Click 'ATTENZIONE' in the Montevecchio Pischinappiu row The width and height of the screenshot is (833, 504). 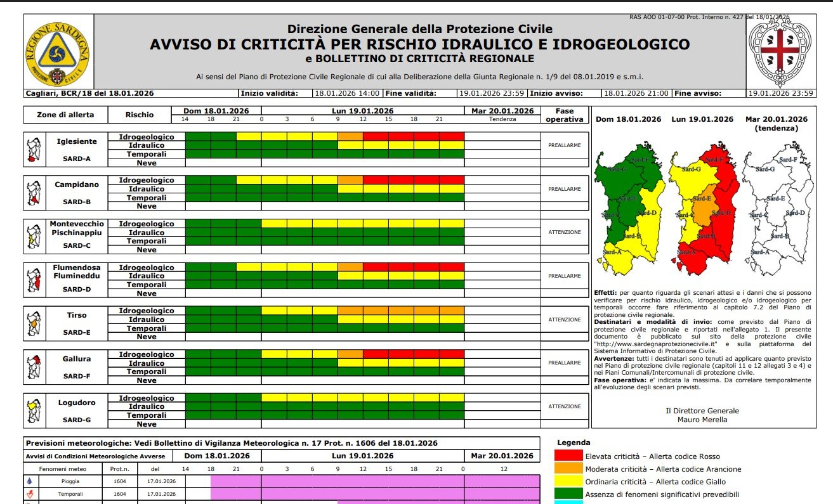[565, 232]
